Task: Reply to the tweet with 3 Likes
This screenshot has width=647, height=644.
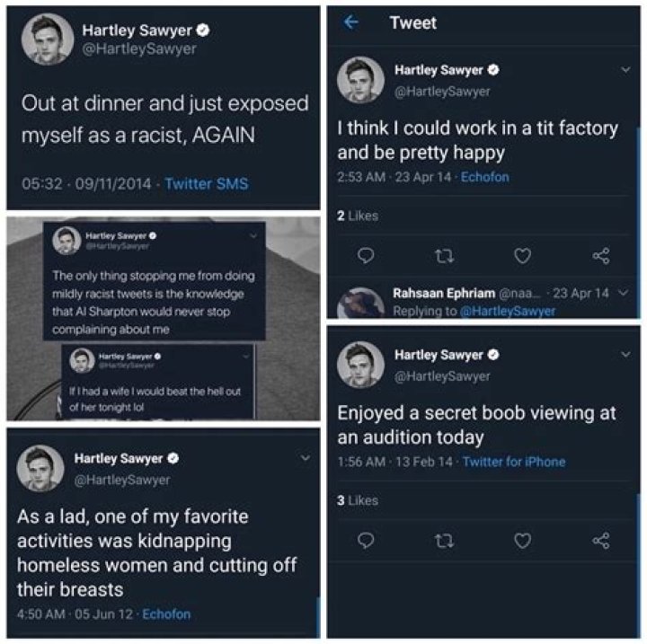Action: (365, 540)
